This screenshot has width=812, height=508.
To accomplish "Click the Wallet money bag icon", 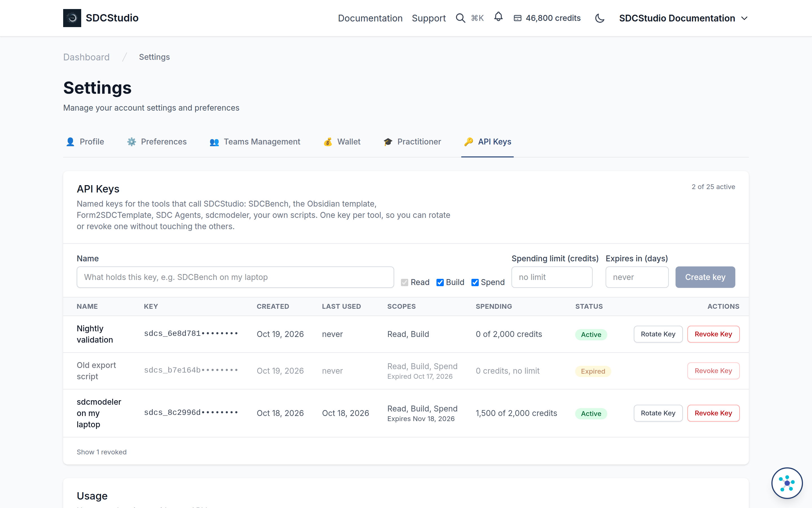I will 328,142.
